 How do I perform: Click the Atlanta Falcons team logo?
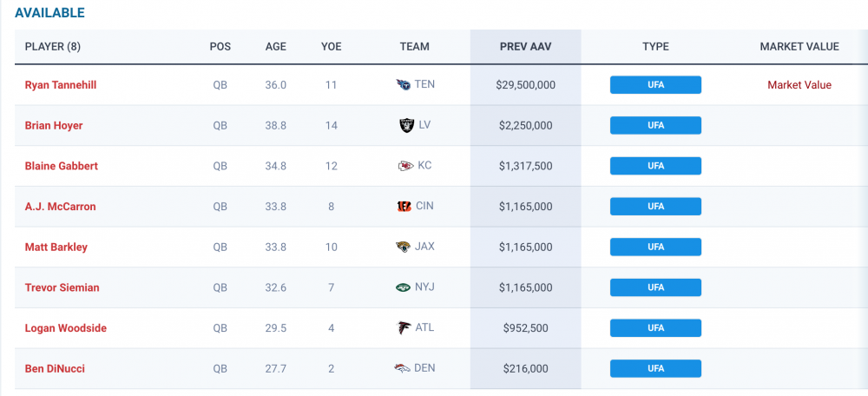[403, 328]
